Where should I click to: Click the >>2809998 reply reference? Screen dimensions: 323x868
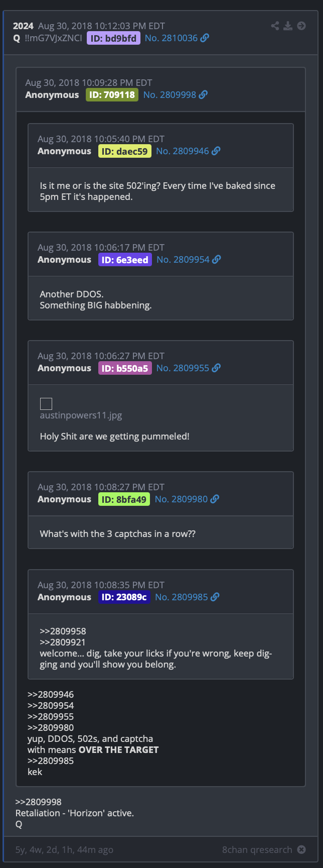(x=39, y=802)
